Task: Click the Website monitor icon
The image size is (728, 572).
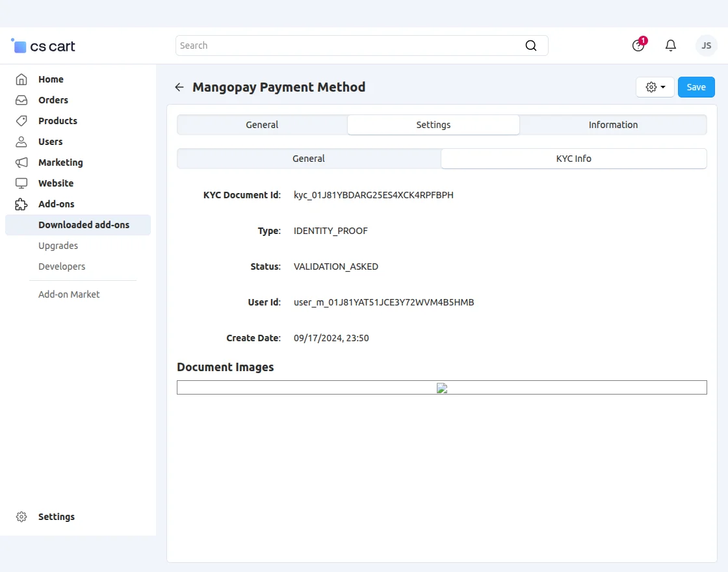Action: pos(21,183)
